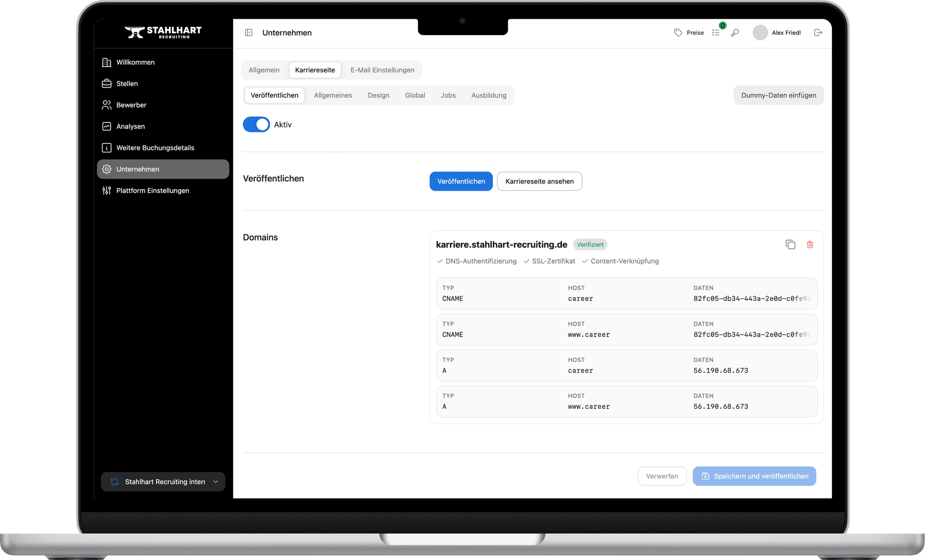Toggle the Aktiv switch off
Viewport: 925px width, 560px height.
click(x=256, y=124)
